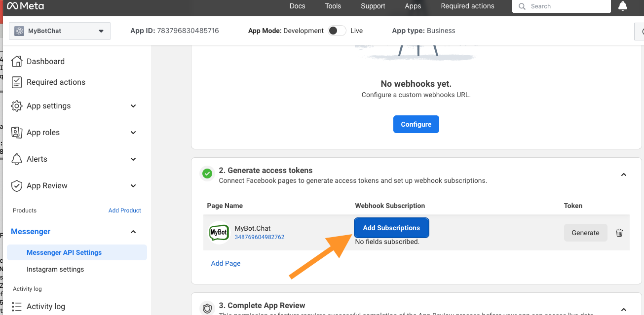Click Configure to set a webhooks URL
The width and height of the screenshot is (644, 315).
point(416,124)
